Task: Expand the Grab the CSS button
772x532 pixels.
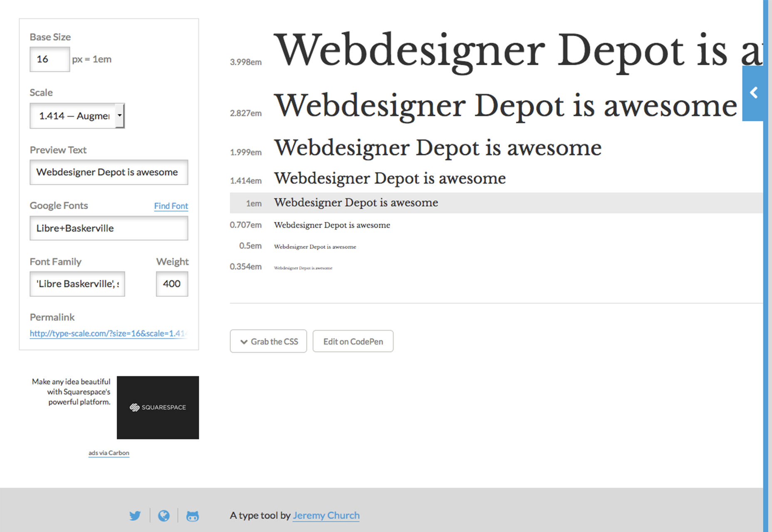Action: pos(268,341)
